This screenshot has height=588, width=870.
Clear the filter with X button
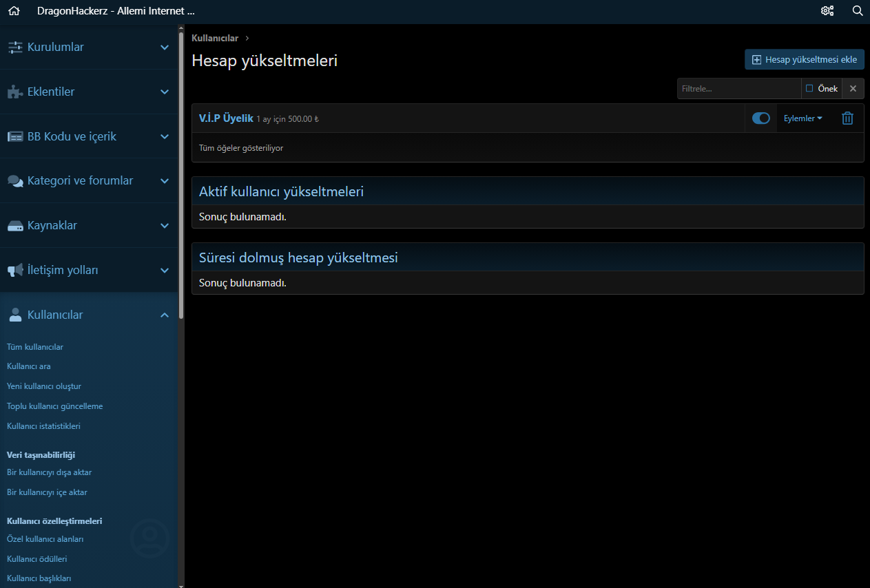click(853, 89)
